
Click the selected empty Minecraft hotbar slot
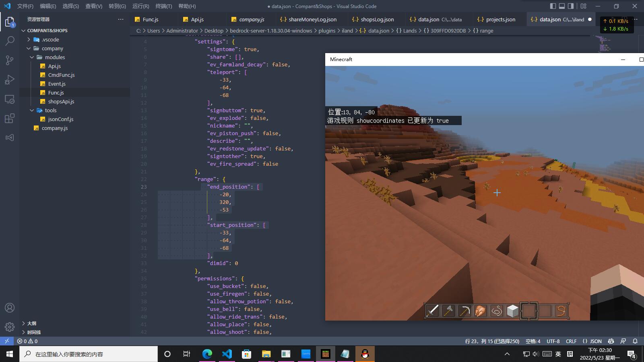(529, 311)
